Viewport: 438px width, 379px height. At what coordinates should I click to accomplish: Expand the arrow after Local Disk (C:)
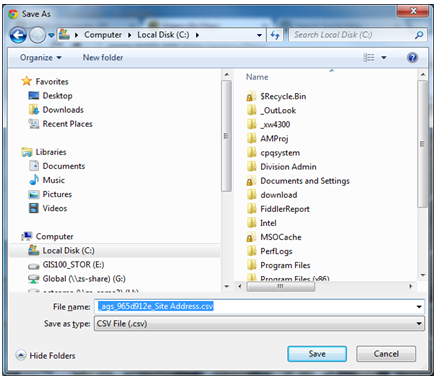click(197, 35)
